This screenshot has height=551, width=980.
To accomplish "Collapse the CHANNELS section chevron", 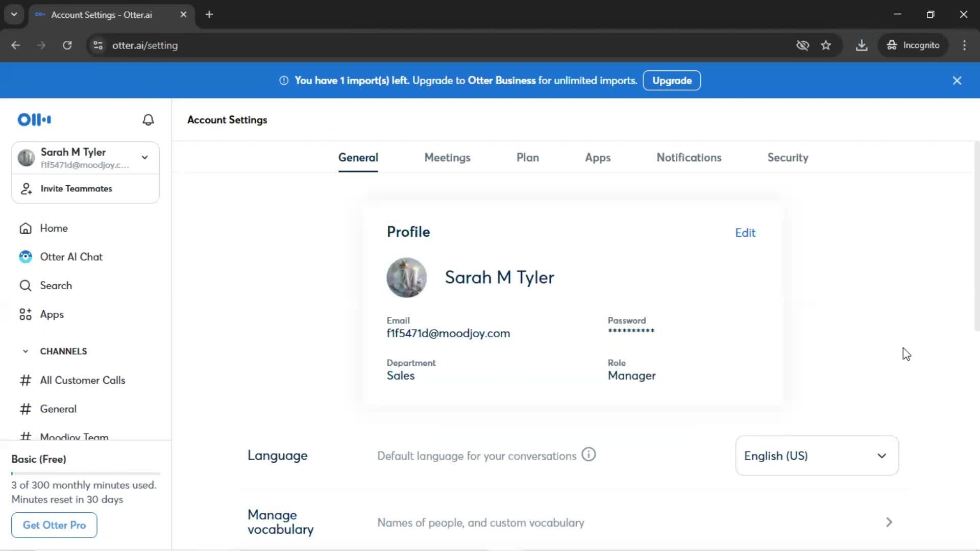I will click(26, 351).
